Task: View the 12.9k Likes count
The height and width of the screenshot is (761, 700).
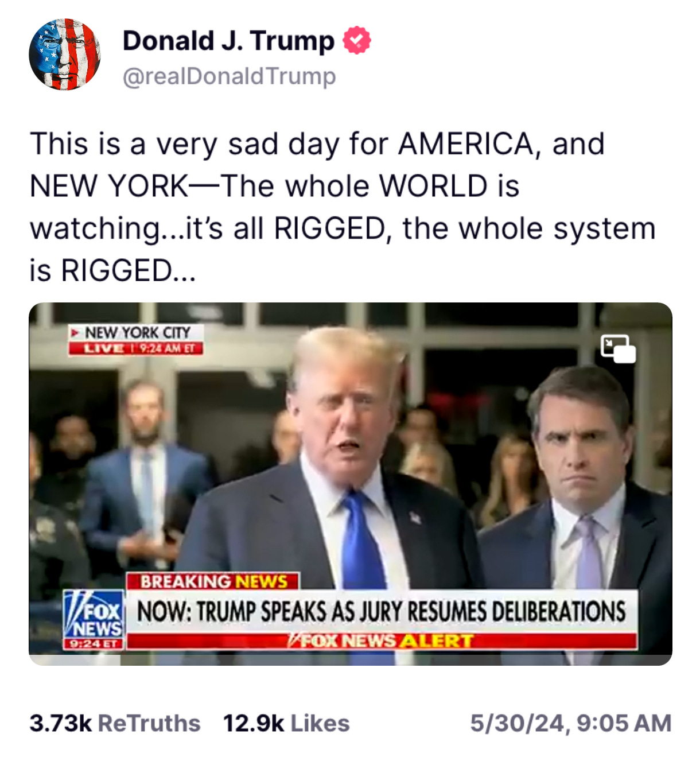Action: [286, 723]
